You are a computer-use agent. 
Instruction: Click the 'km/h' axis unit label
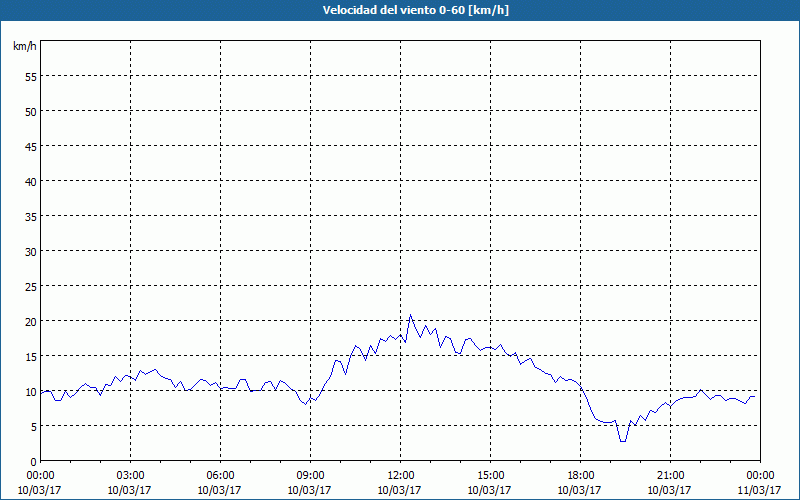click(25, 46)
